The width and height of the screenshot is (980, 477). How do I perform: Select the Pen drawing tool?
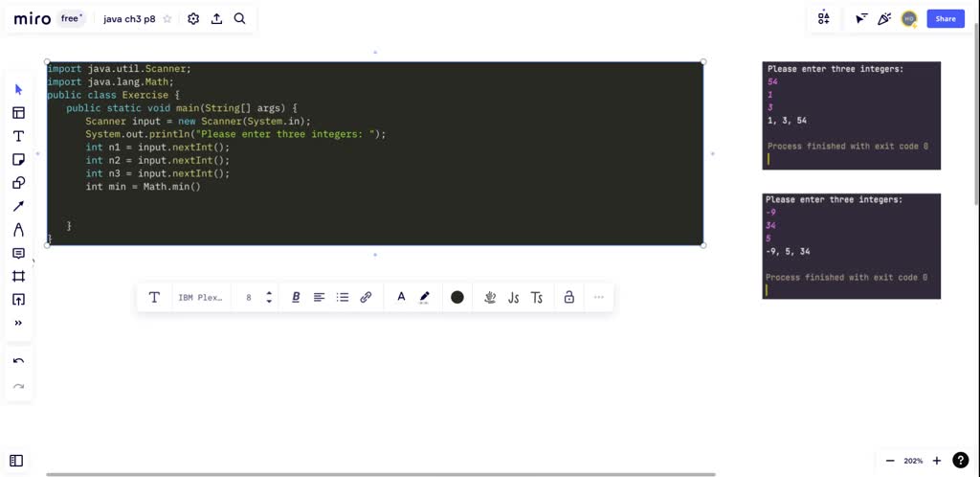[x=18, y=230]
